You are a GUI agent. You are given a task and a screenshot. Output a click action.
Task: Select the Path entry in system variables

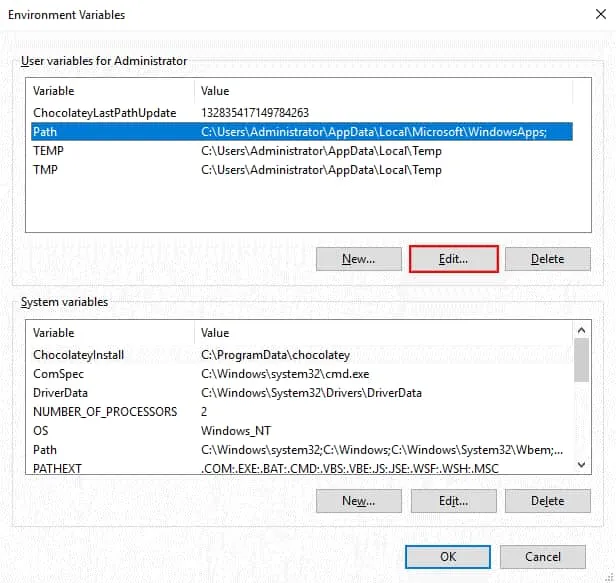click(x=45, y=450)
